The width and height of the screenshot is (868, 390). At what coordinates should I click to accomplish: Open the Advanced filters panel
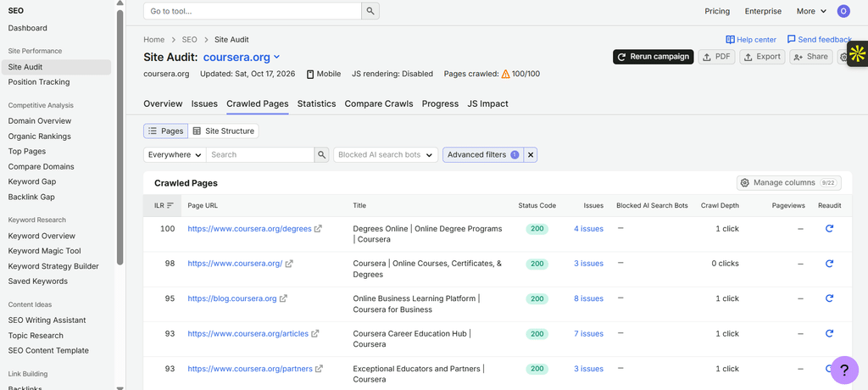click(x=482, y=155)
